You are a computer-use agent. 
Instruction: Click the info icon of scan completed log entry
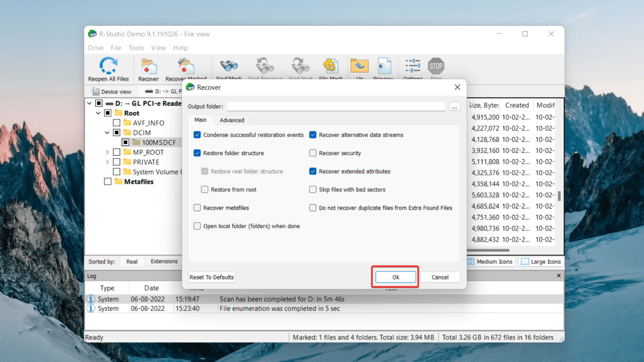[x=91, y=299]
